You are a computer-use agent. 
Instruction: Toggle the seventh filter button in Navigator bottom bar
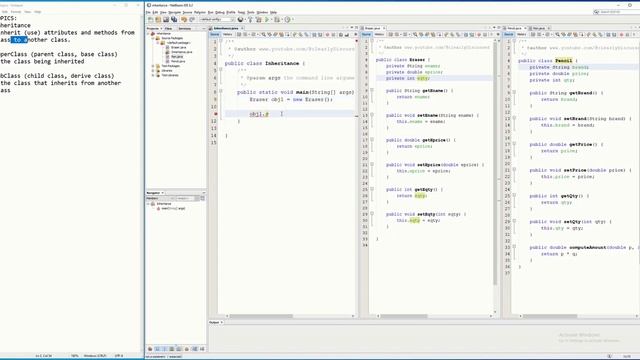[x=195, y=349]
